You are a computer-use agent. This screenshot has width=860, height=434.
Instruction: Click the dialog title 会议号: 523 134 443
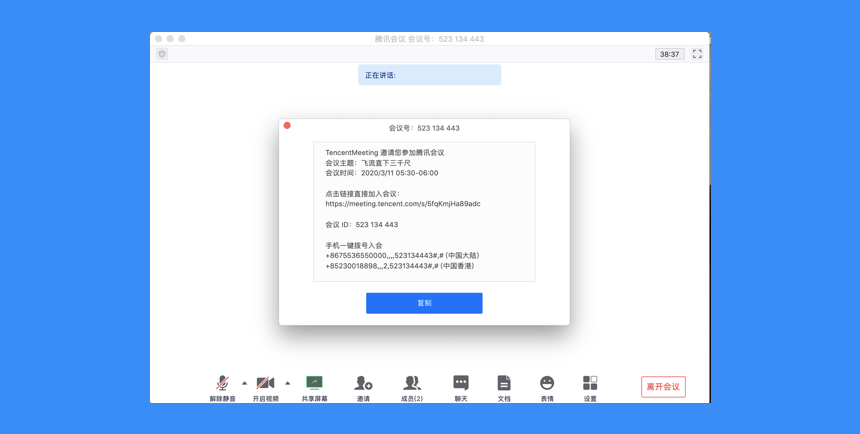424,128
